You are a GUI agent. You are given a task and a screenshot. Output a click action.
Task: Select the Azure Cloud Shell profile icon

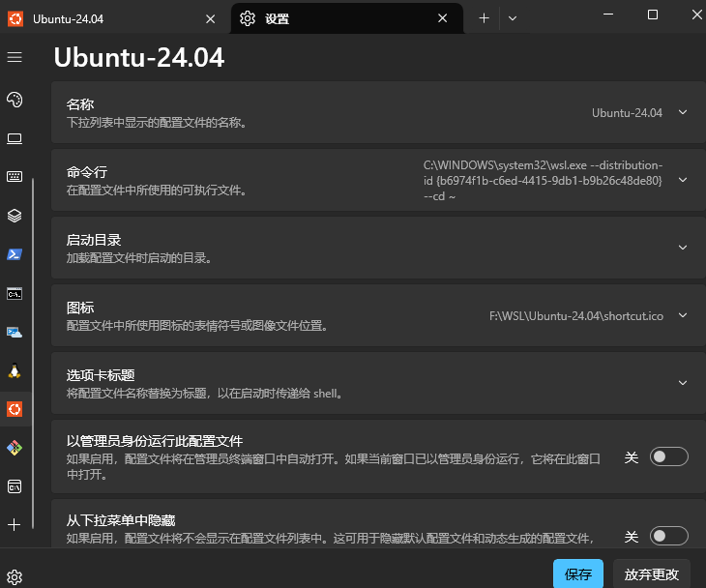click(15, 333)
